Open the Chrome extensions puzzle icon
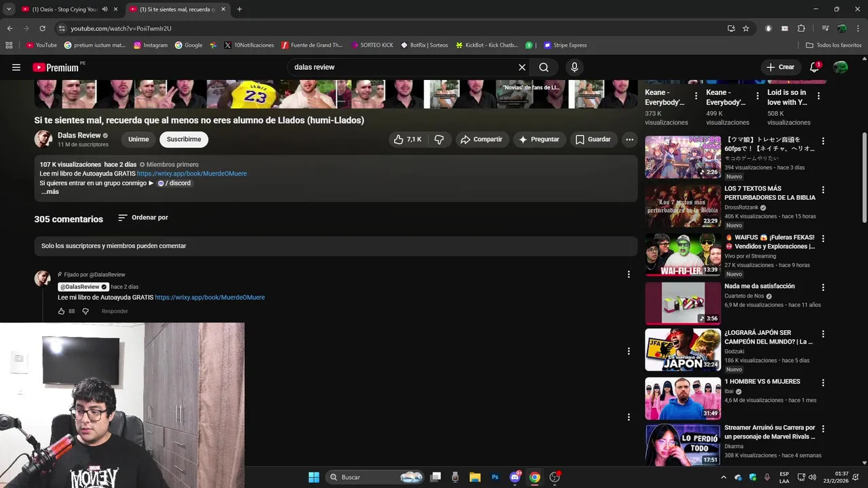The width and height of the screenshot is (868, 488). (x=802, y=28)
